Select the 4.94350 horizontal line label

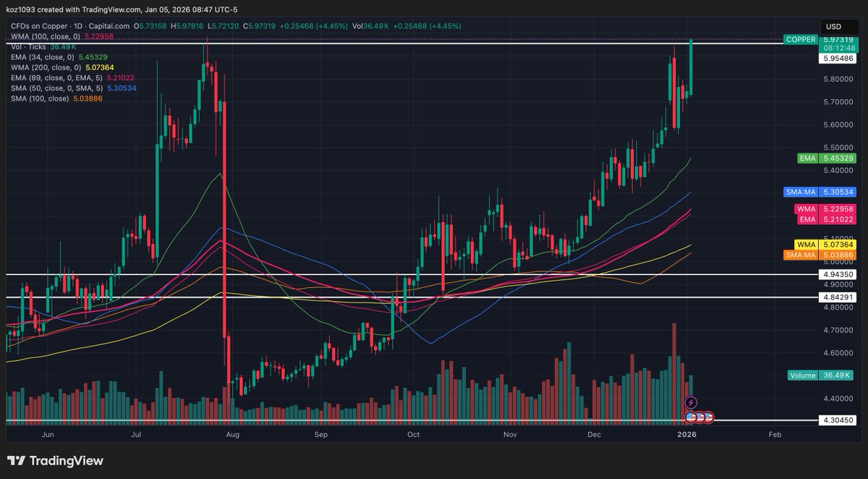(838, 274)
